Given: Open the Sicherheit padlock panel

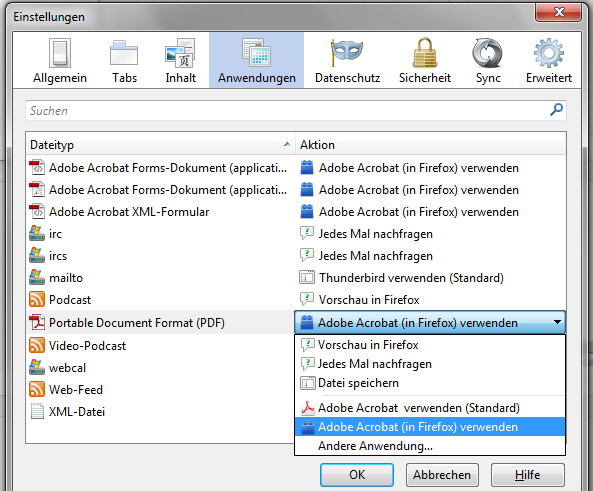Looking at the screenshot, I should [425, 61].
